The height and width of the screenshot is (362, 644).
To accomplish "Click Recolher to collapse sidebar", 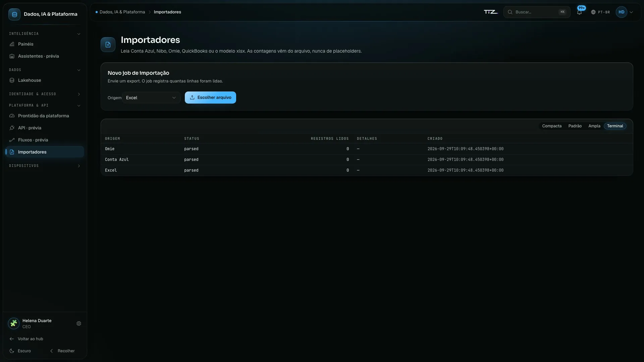I will coord(62,351).
